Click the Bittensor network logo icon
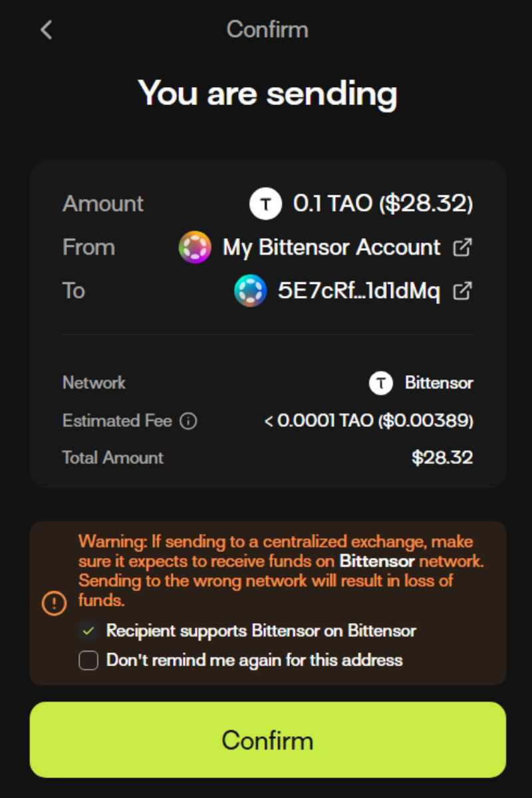Screen dimensions: 532x798 [x=381, y=383]
